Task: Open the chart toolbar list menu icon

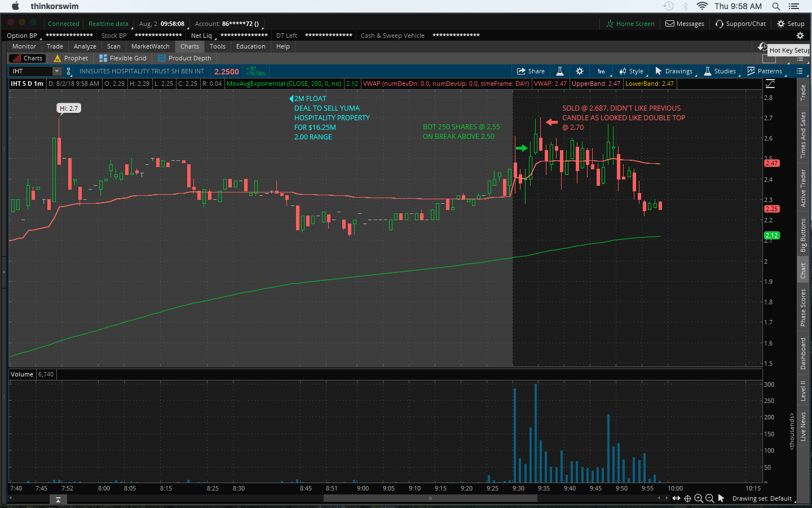Action: (x=799, y=71)
